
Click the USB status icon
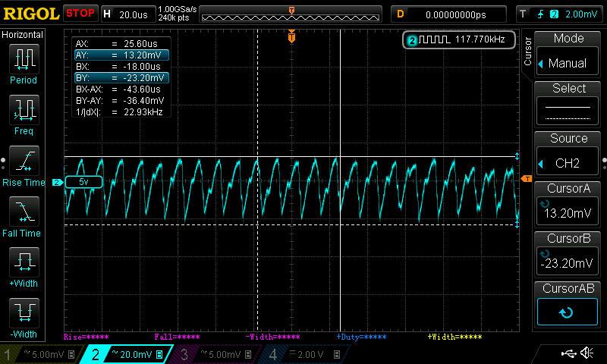point(568,353)
